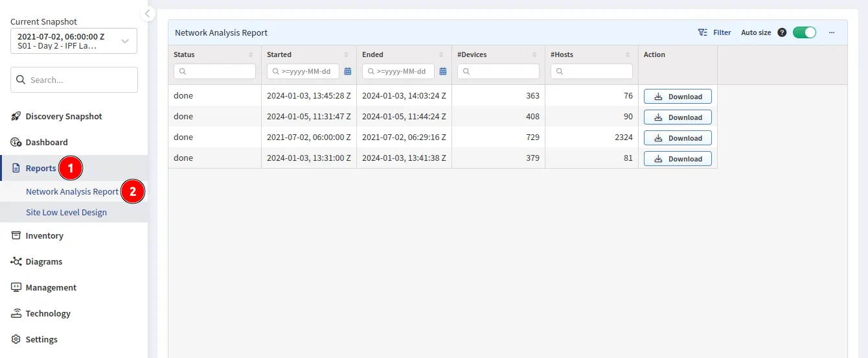Download the report with 363 devices
868x358 pixels.
[678, 97]
